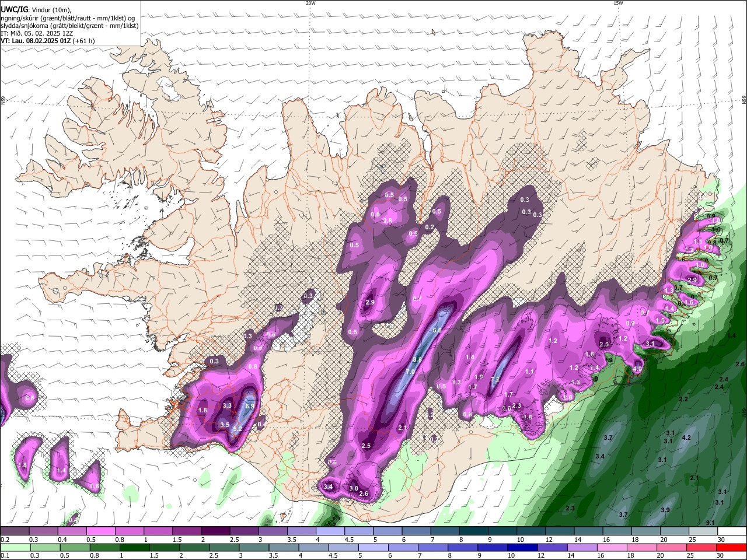Select the light periwinkle 4 snow swatch
The width and height of the screenshot is (747, 560).
[x=330, y=531]
